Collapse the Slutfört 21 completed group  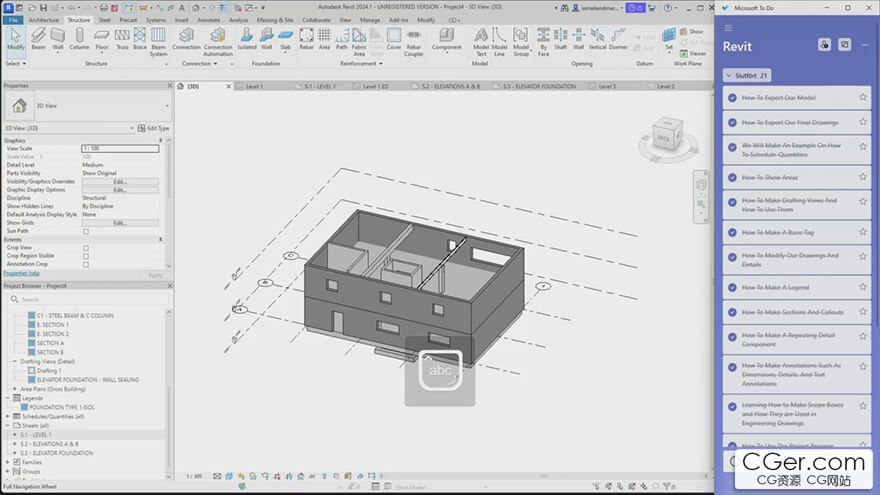746,75
